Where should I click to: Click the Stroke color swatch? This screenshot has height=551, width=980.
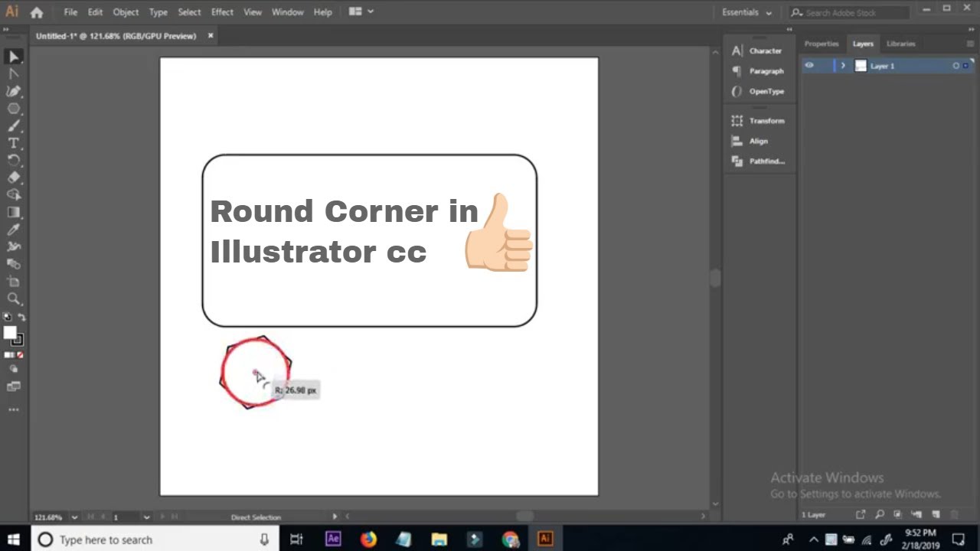coord(18,341)
